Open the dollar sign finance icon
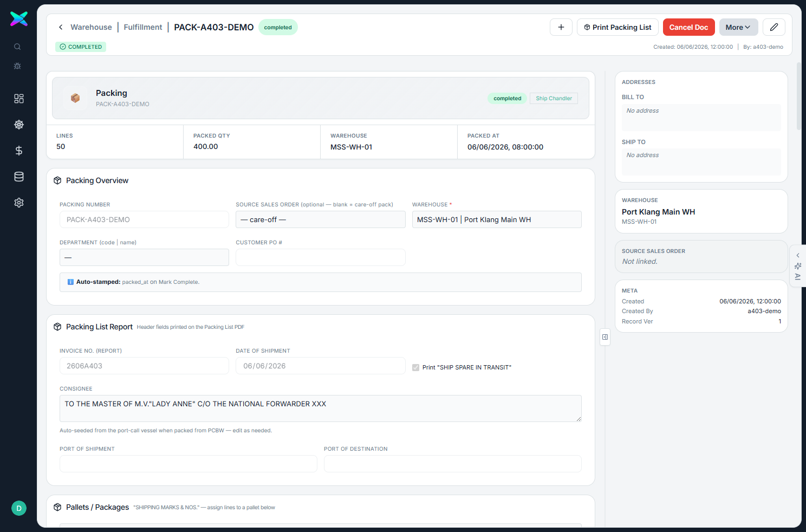 coord(19,151)
